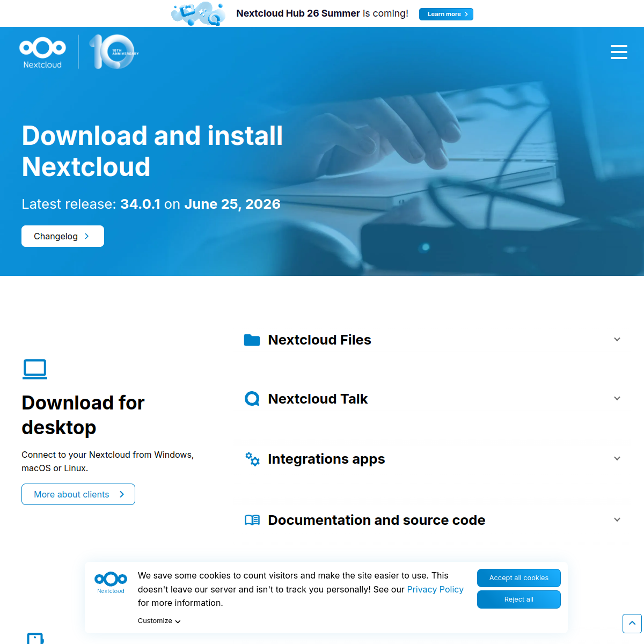The width and height of the screenshot is (644, 644).
Task: Click Documentation and source code heading
Action: point(376,520)
